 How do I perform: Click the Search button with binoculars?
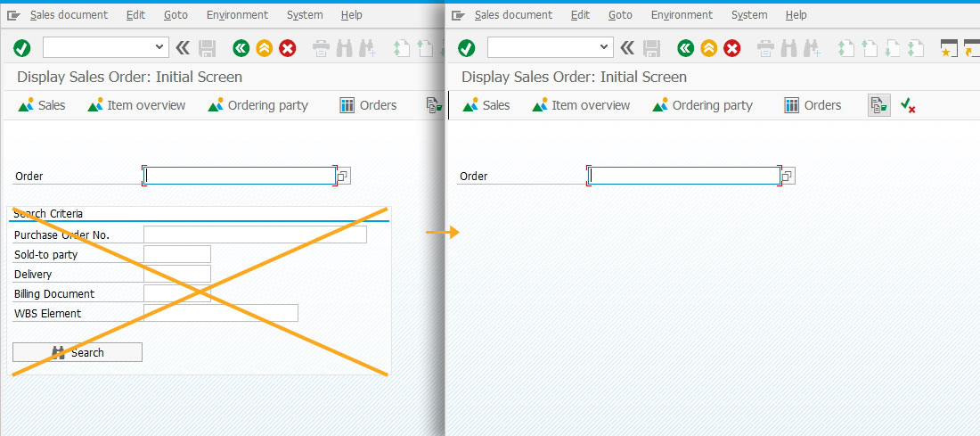[x=78, y=352]
